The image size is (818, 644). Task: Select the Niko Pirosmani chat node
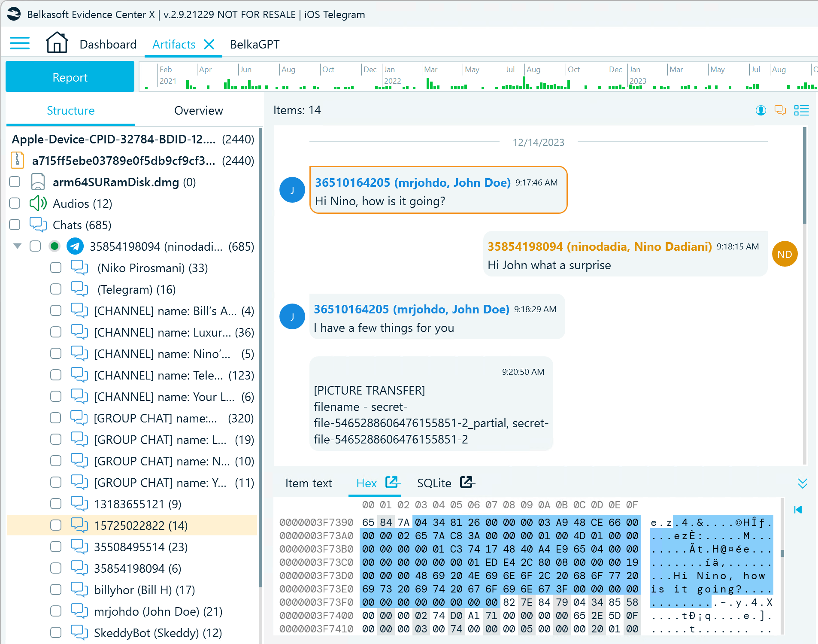(152, 268)
